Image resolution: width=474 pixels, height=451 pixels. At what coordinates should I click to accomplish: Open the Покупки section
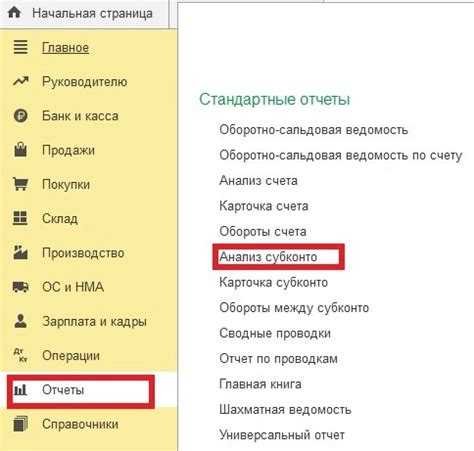(66, 184)
